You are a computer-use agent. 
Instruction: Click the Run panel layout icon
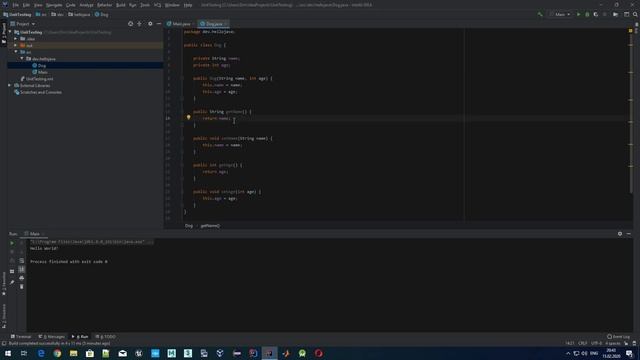coord(12,271)
